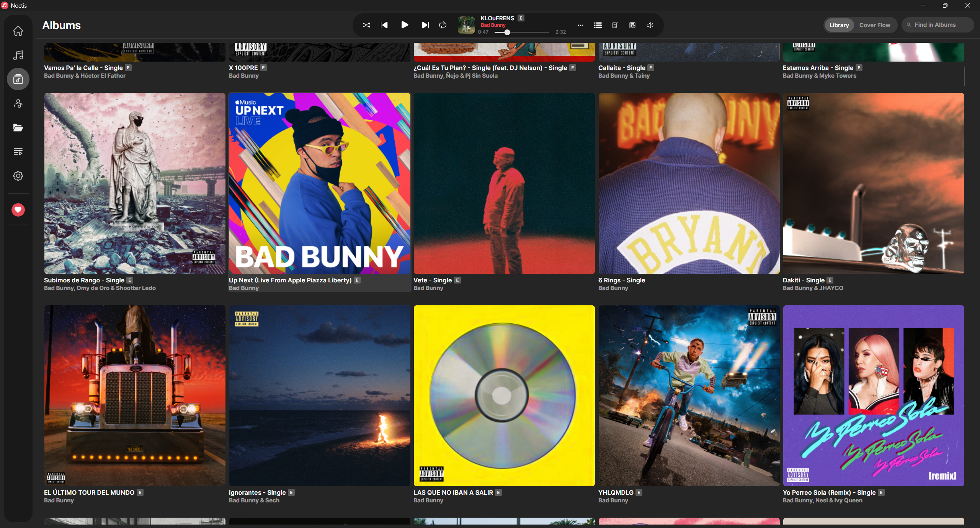Open the EL ÚLTIMO TOUR DEL MUNDO truck cover

coord(135,396)
